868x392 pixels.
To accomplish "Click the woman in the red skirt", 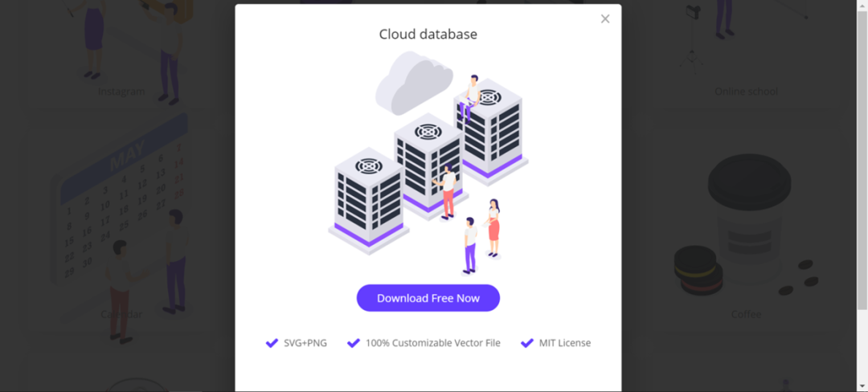I will point(493,228).
